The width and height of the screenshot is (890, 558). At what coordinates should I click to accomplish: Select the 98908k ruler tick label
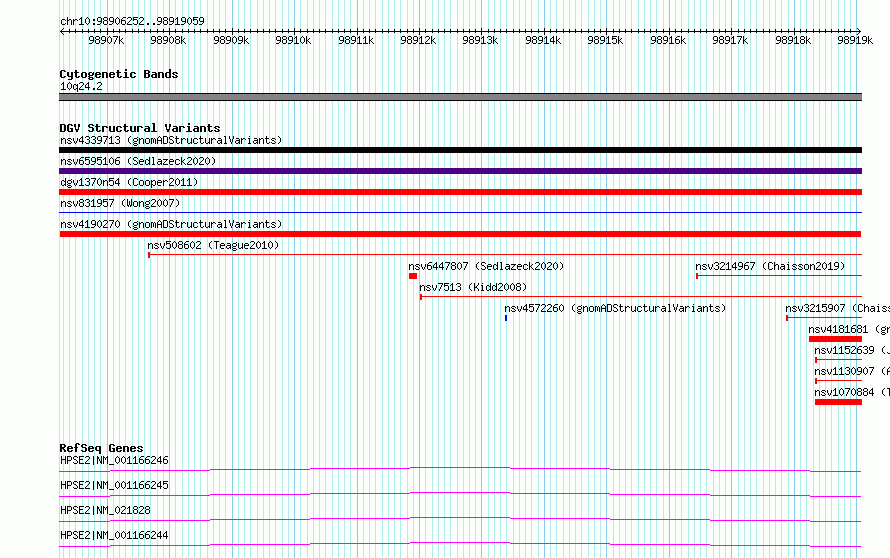pyautogui.click(x=168, y=40)
